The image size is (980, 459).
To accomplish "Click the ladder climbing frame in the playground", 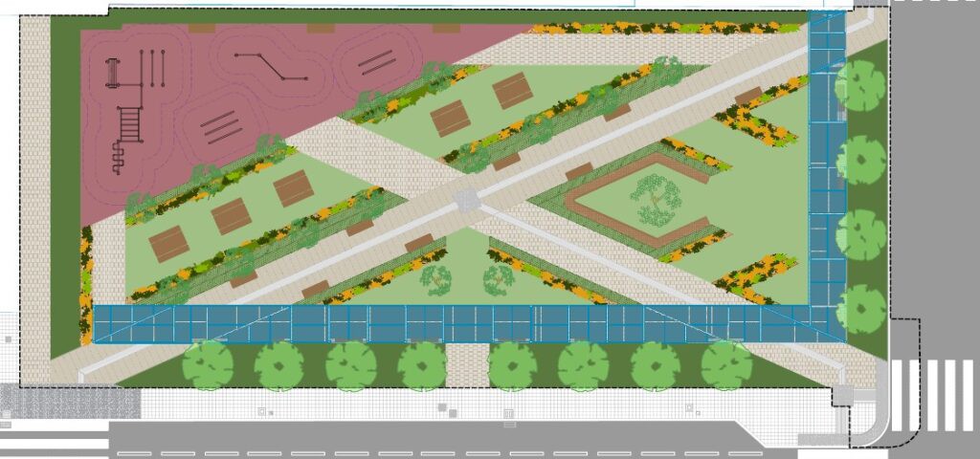I will (x=129, y=121).
